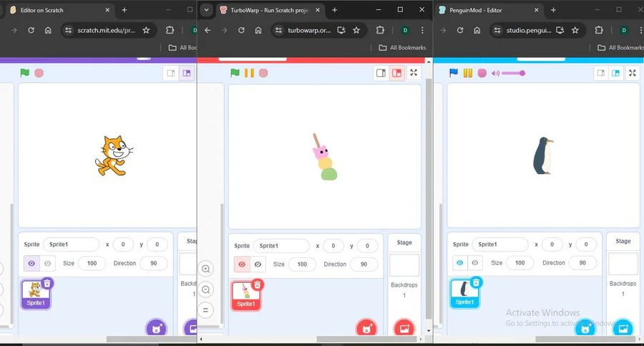Click the red stop button in Scratch window
The height and width of the screenshot is (346, 644).
tap(39, 73)
